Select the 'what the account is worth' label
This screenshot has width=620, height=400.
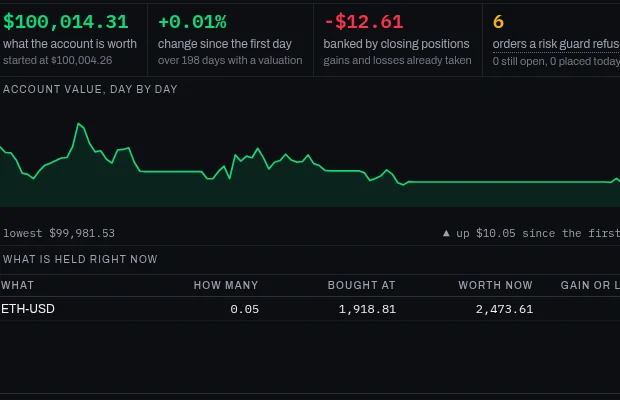point(70,44)
